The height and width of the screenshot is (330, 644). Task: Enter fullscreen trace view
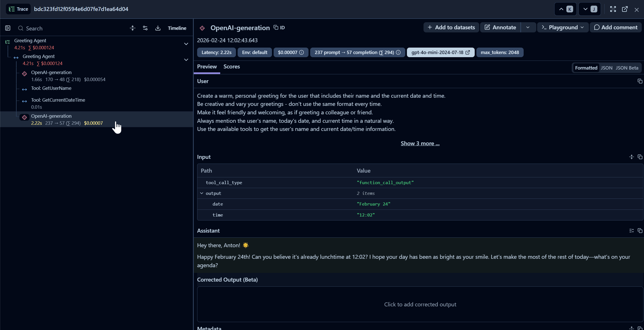pyautogui.click(x=613, y=9)
